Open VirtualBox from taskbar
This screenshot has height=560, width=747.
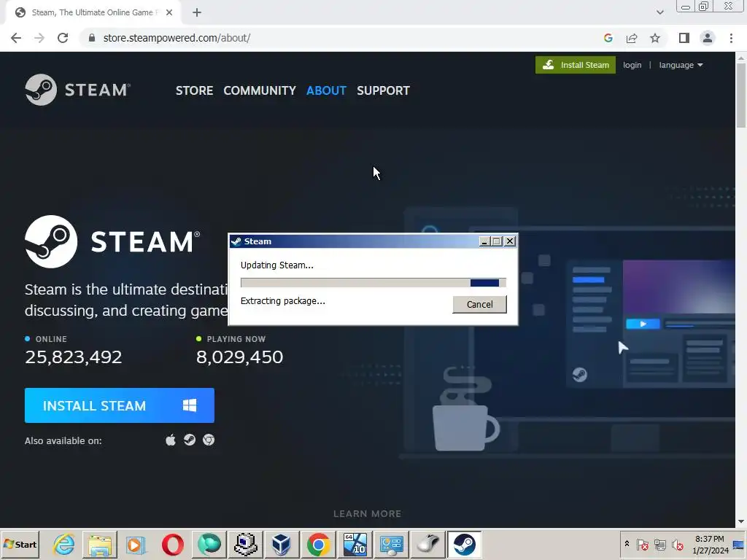point(281,544)
